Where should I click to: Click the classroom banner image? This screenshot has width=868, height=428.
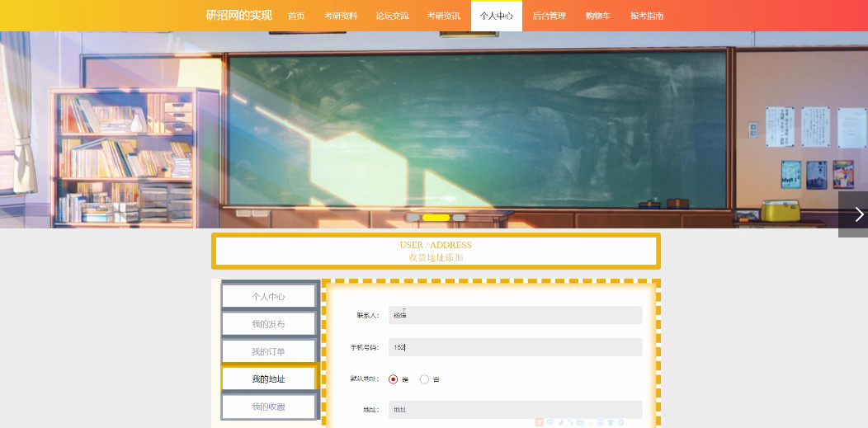(x=434, y=129)
